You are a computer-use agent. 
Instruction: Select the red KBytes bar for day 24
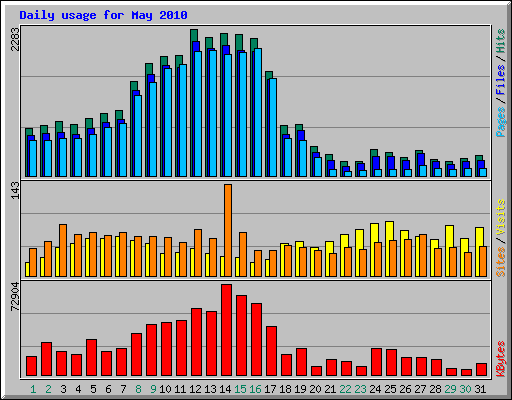[377, 362]
